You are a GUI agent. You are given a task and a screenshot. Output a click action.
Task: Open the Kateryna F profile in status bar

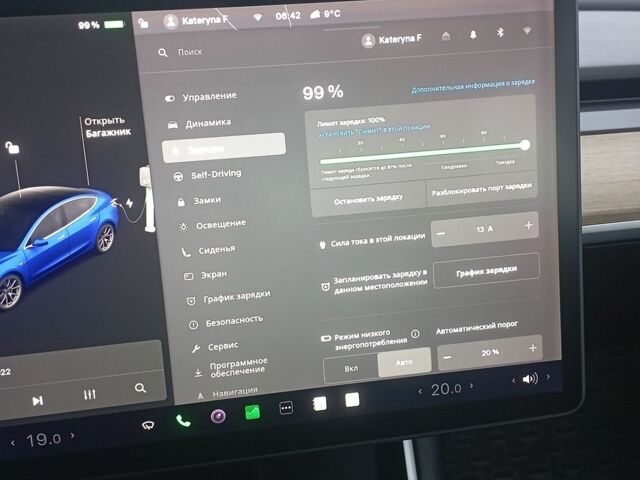pyautogui.click(x=195, y=21)
